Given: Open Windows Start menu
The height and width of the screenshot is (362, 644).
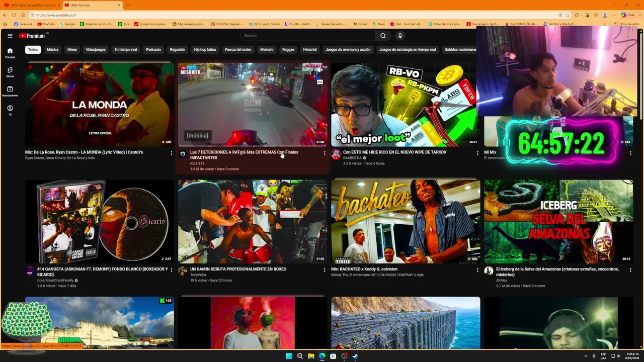Looking at the screenshot, I should [289, 356].
